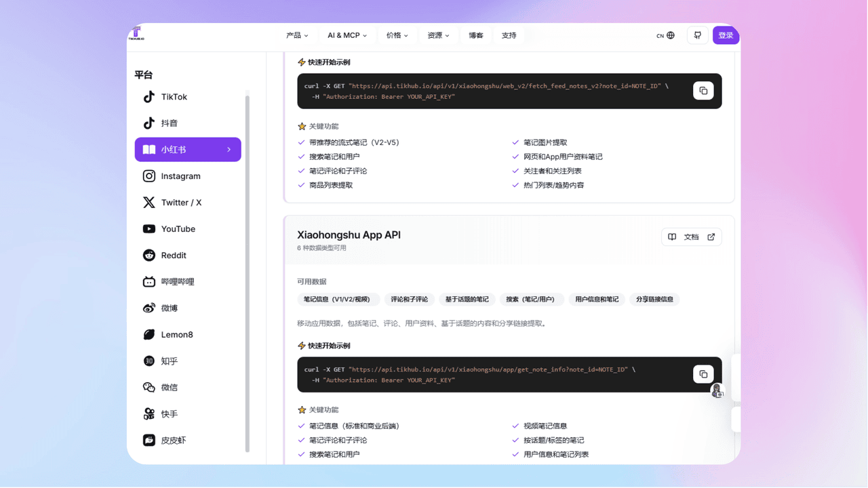The image size is (868, 488).
Task: Switch language using CN globe selector
Action: click(665, 35)
